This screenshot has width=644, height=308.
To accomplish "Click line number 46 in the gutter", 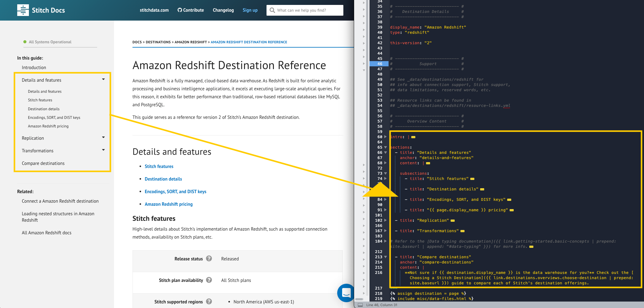I will (380, 64).
